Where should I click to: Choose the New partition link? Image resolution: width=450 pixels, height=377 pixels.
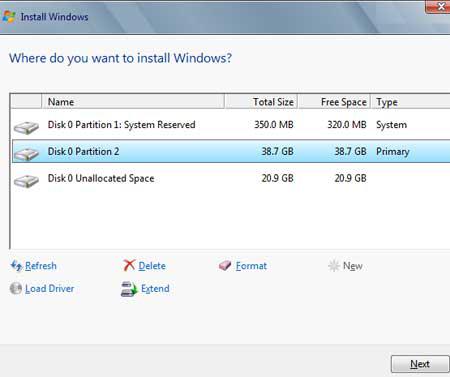pos(353,266)
